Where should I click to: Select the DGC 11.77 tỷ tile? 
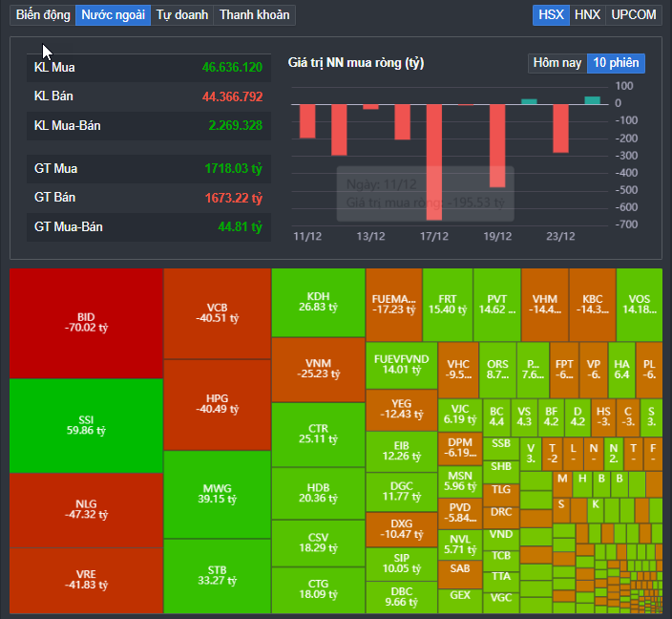point(402,492)
